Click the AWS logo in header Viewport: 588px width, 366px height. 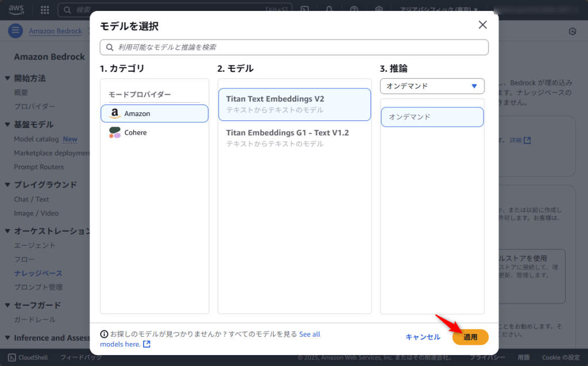pos(16,10)
